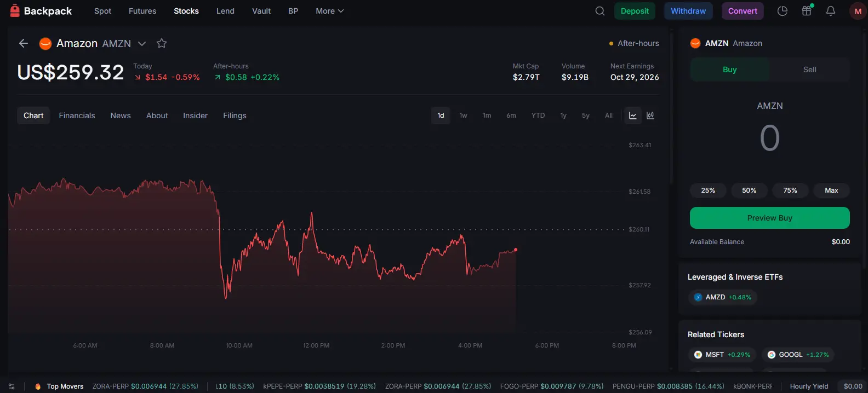
Task: Open the M profile avatar
Action: [x=858, y=11]
